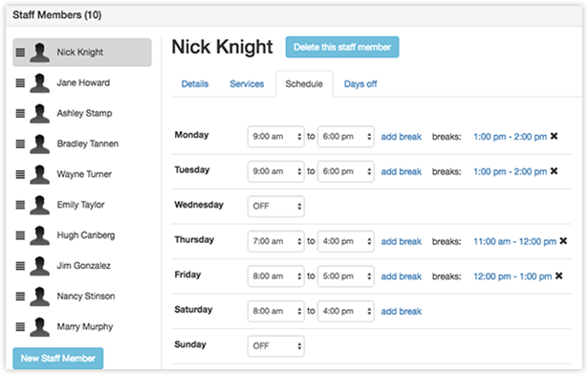Viewport: 588px width, 375px height.
Task: Click Bradley Tannen's avatar icon
Action: [39, 143]
